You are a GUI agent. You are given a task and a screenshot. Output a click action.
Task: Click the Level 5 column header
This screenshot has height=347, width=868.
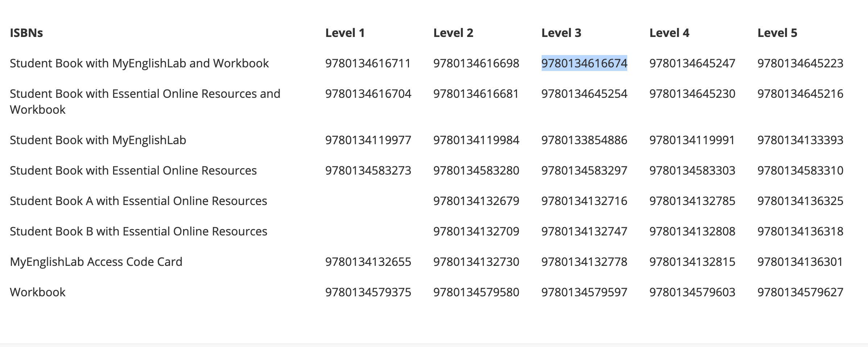pyautogui.click(x=777, y=33)
